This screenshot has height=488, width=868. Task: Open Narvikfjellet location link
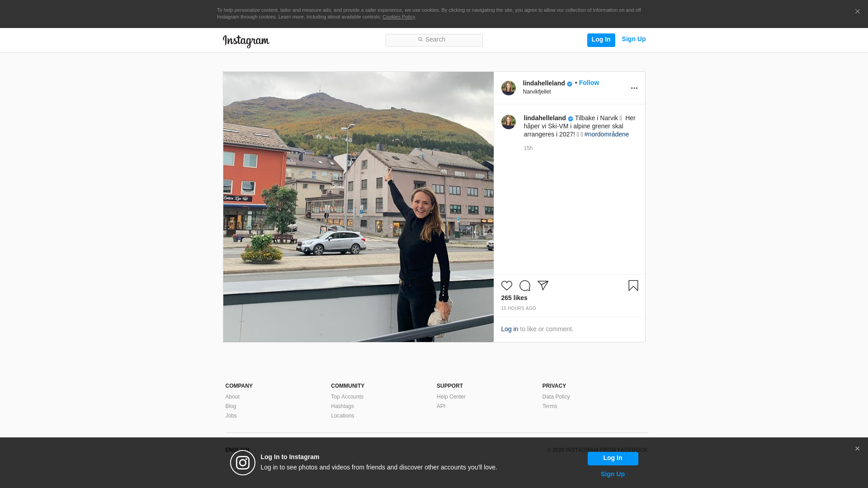(537, 92)
